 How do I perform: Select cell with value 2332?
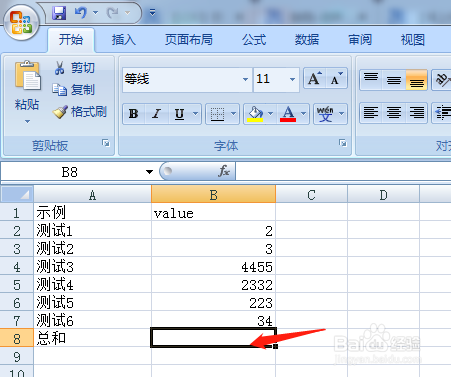pyautogui.click(x=213, y=284)
